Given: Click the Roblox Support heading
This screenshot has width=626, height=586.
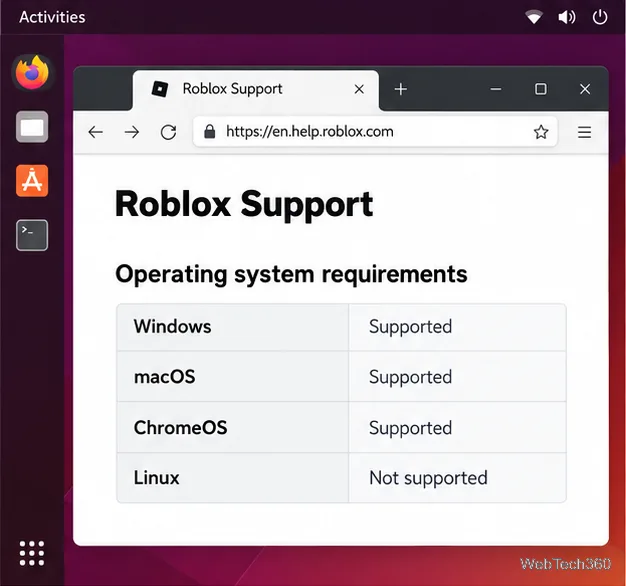Looking at the screenshot, I should 244,204.
